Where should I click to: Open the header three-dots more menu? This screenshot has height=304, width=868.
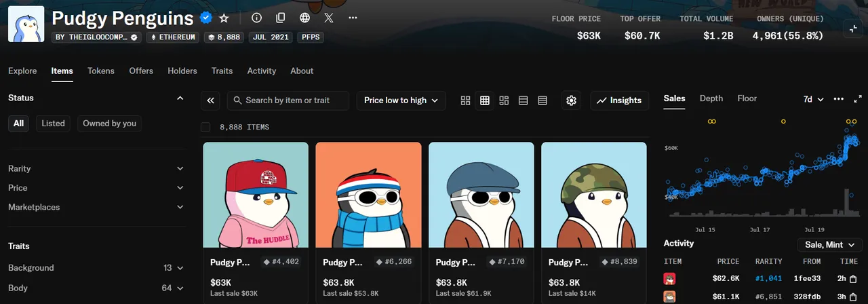(x=353, y=18)
